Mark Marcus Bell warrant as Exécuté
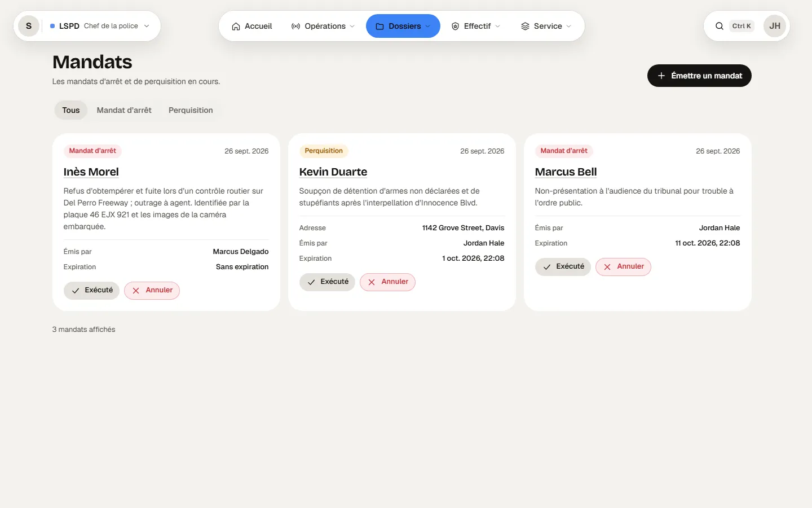812x508 pixels. tap(563, 266)
